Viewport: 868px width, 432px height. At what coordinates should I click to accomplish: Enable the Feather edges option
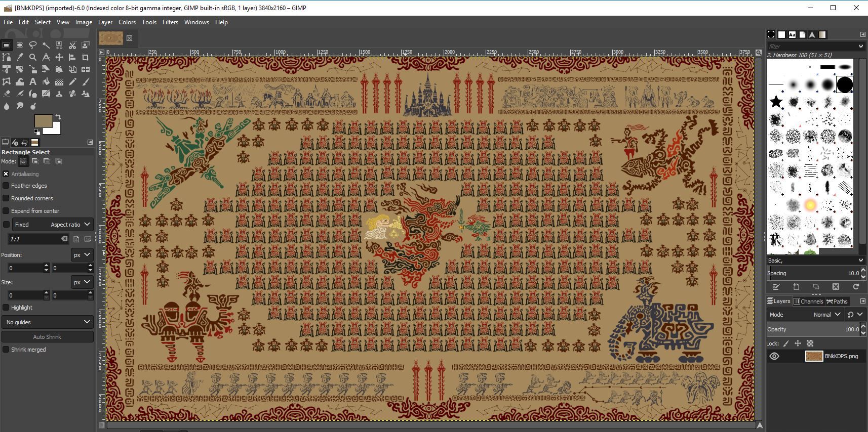(6, 186)
